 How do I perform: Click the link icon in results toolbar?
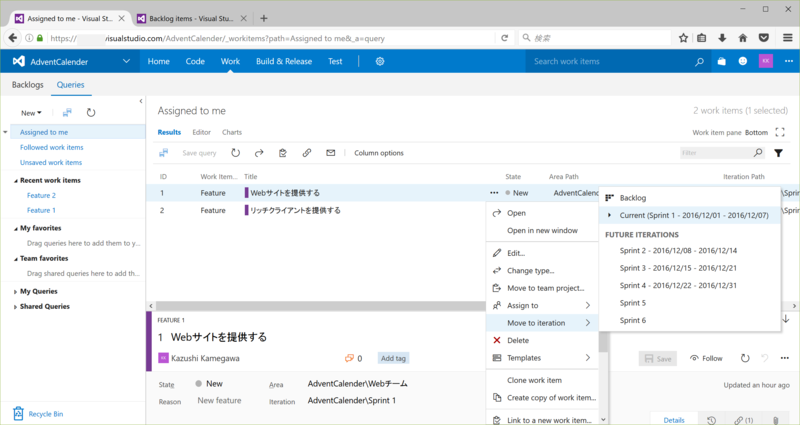click(307, 153)
